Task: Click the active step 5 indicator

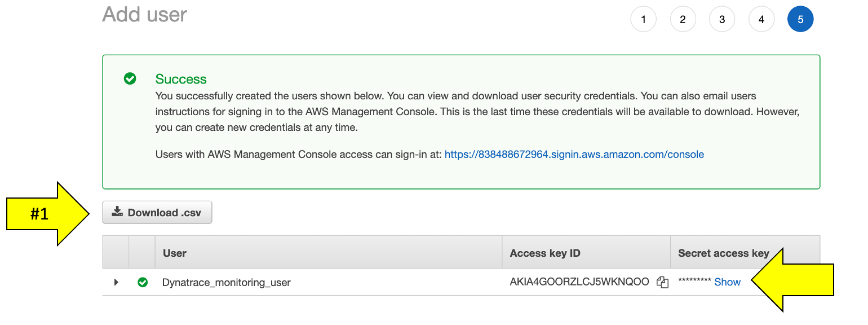Action: tap(800, 19)
